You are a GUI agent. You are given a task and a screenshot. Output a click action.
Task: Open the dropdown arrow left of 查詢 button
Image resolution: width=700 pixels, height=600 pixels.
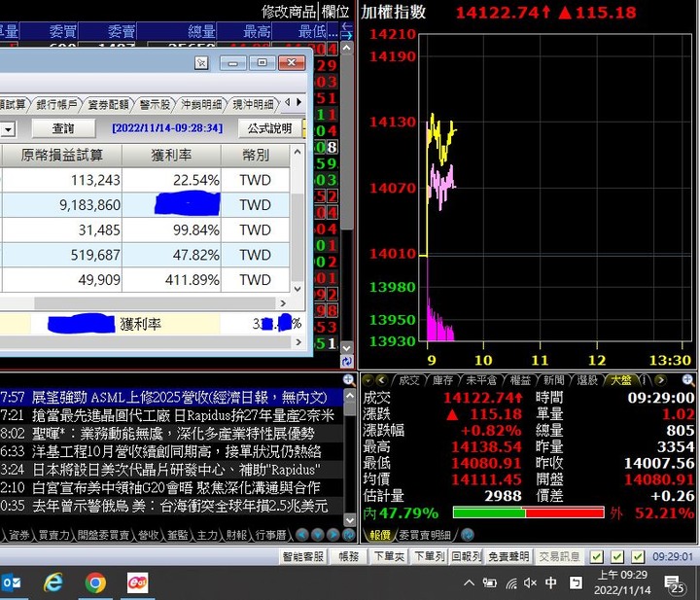pos(8,129)
